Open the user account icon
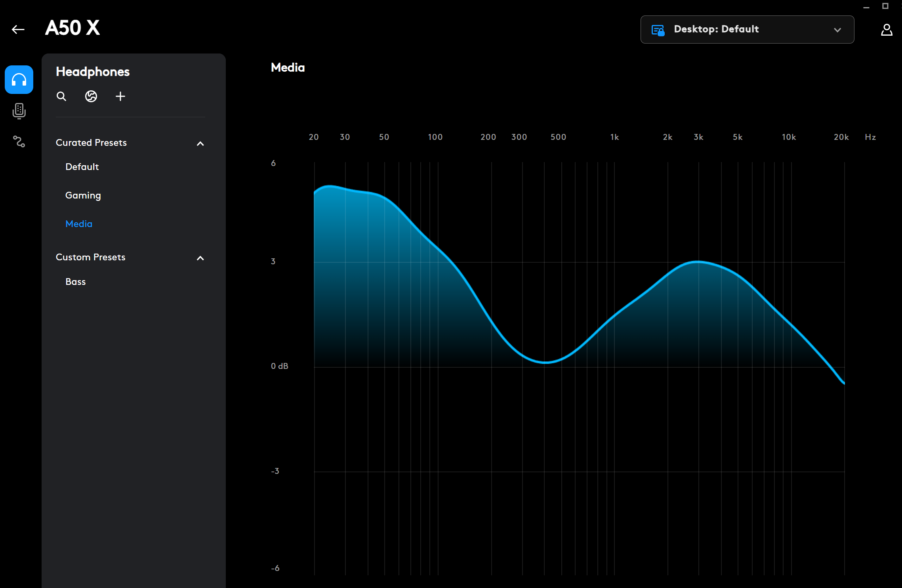This screenshot has width=902, height=588. 887,30
